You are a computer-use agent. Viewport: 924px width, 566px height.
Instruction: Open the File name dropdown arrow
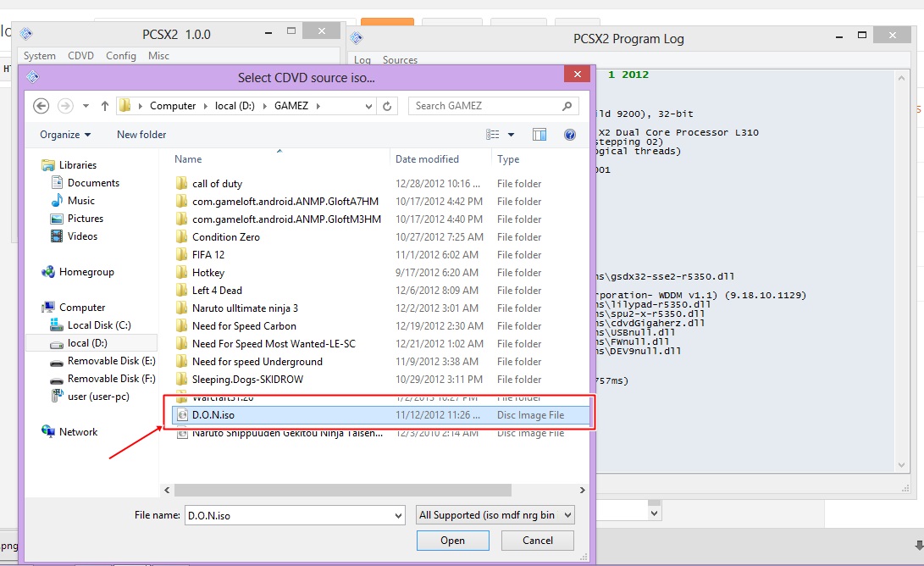(x=398, y=515)
